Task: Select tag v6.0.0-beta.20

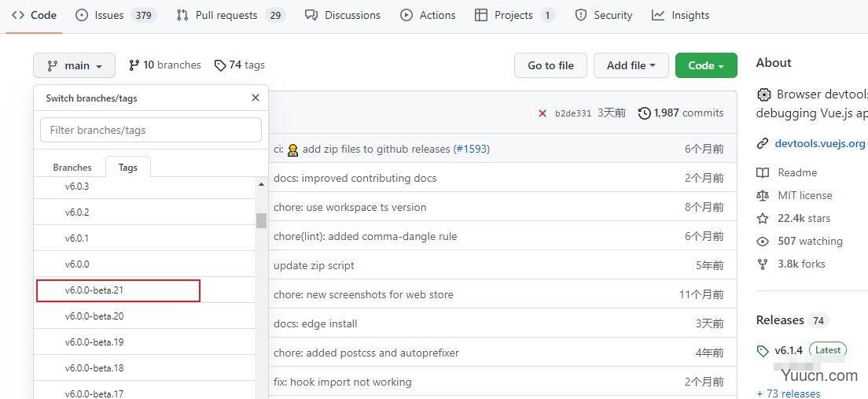Action: click(145, 316)
